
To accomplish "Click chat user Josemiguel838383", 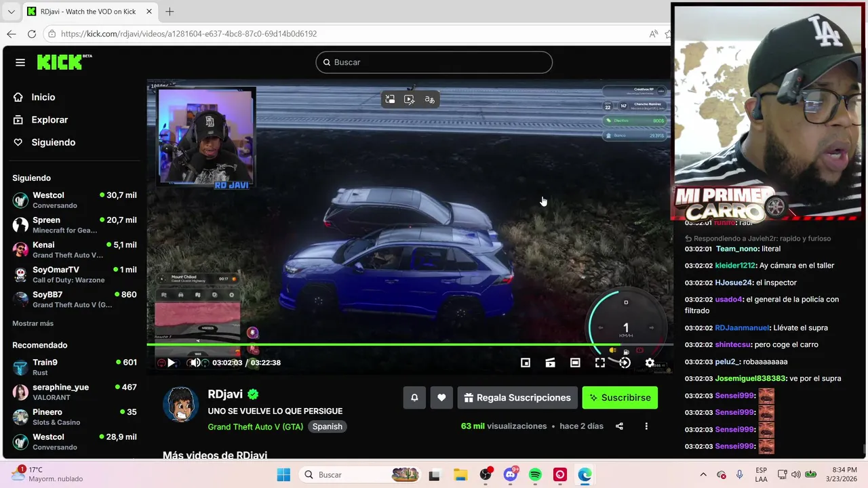I will tap(751, 379).
